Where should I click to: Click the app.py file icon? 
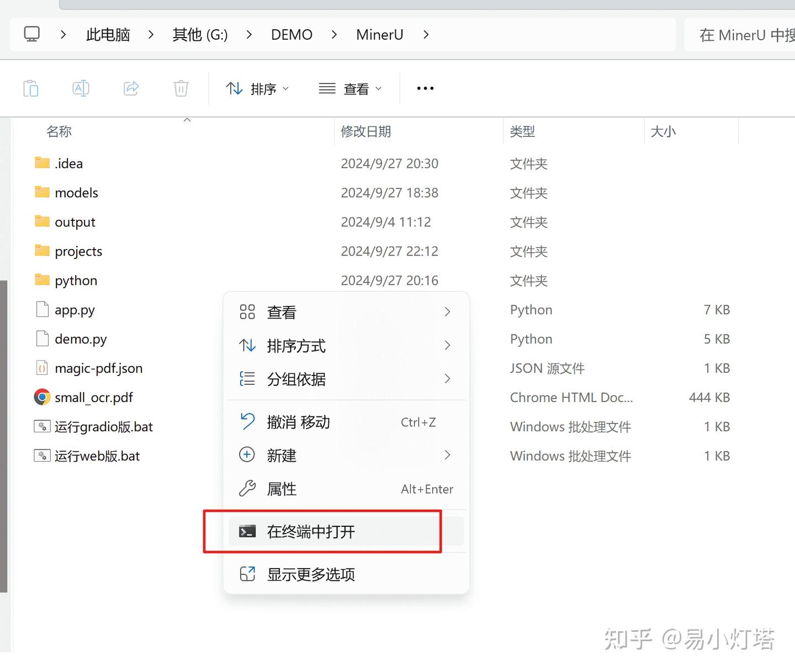point(43,309)
